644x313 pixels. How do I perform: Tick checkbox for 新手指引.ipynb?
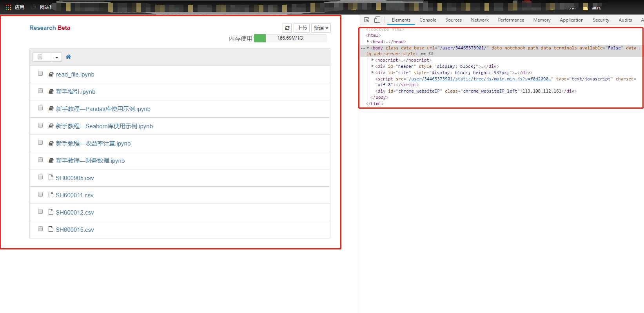tap(40, 91)
